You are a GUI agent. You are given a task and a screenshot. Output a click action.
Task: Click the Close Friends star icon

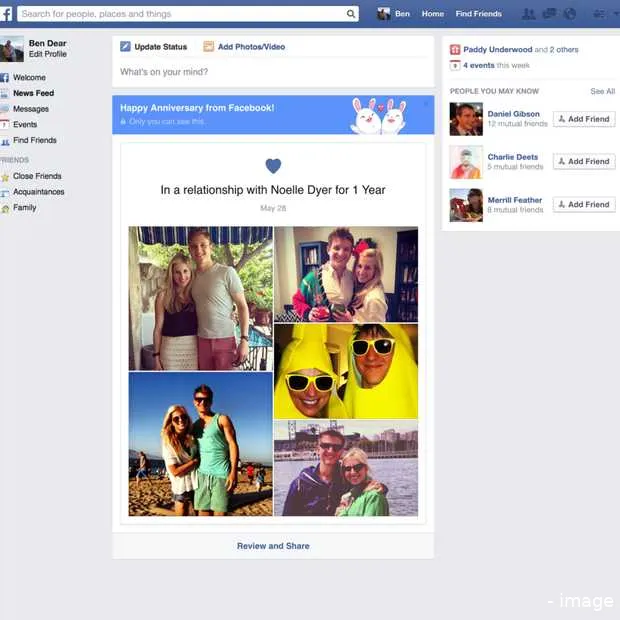coord(6,177)
